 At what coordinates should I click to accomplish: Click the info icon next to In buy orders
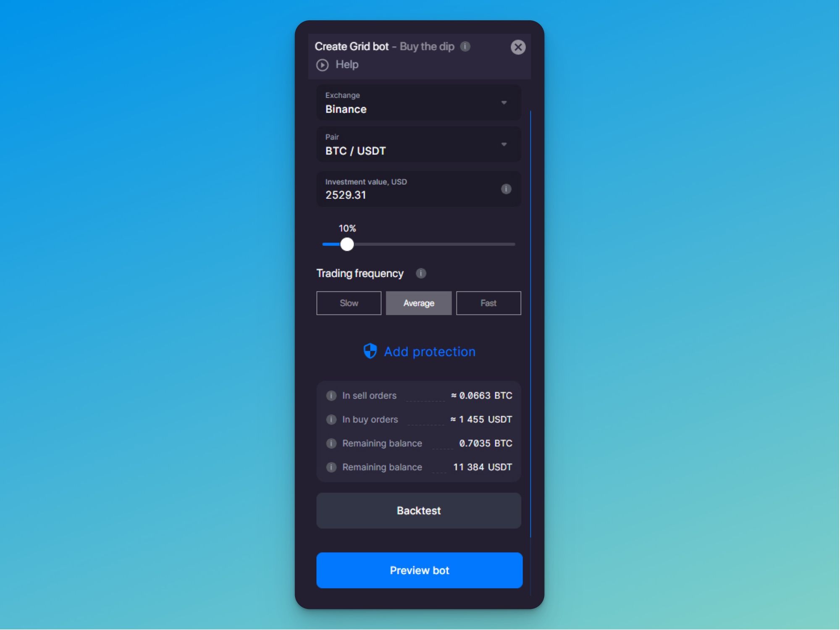pos(331,419)
